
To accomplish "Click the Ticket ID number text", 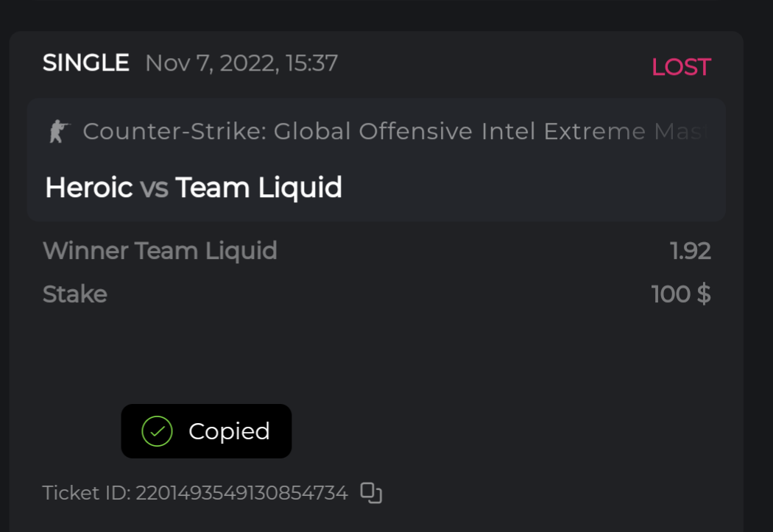I will (241, 493).
